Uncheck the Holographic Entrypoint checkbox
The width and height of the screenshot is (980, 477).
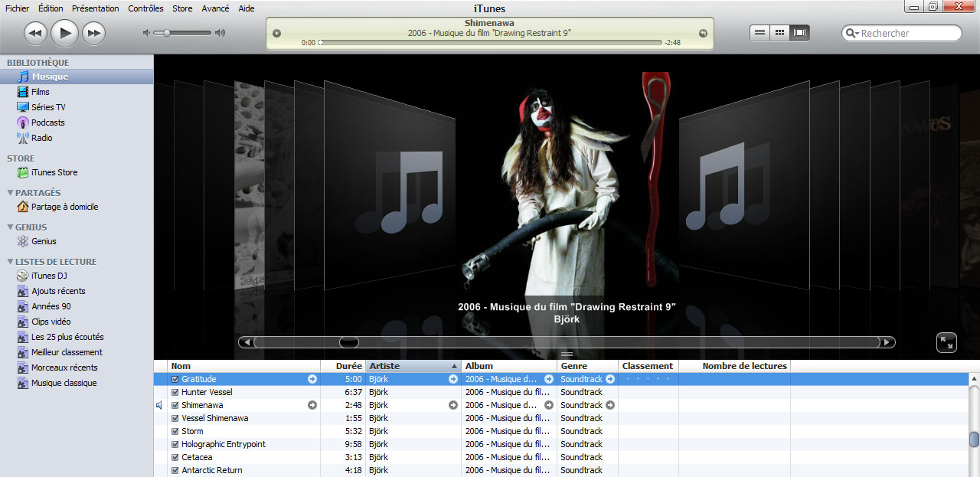(175, 444)
